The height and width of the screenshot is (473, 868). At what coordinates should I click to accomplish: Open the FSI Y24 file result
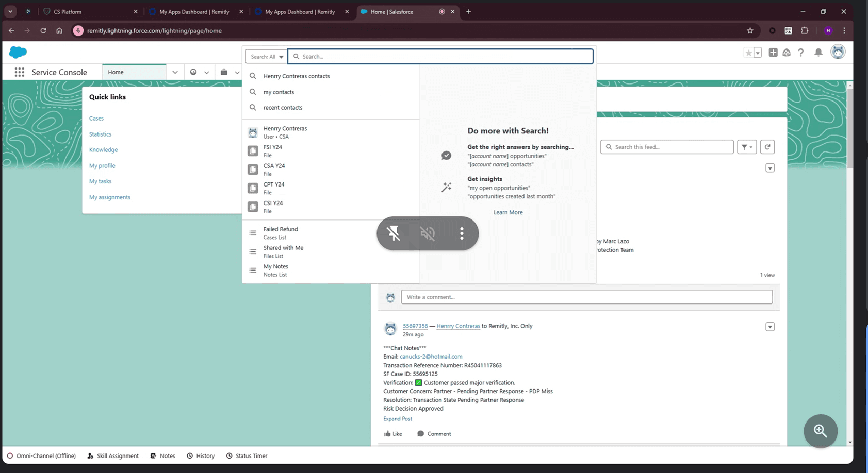pos(331,151)
